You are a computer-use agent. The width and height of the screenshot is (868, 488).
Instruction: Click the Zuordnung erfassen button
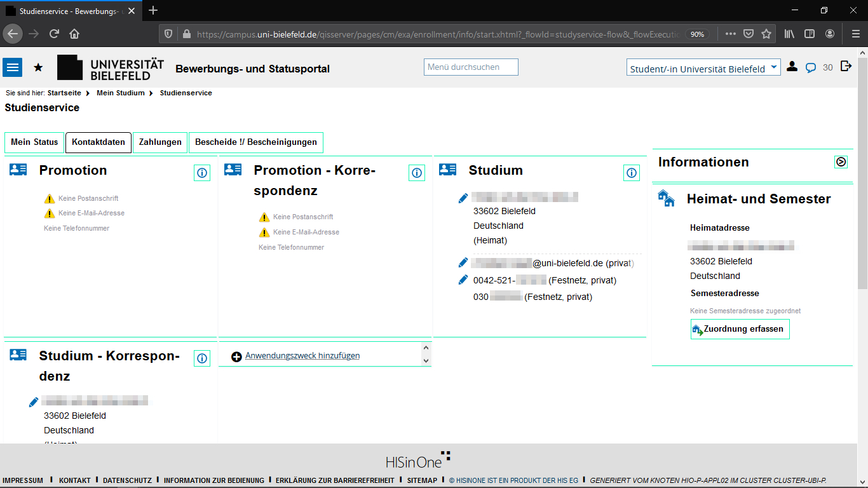coord(740,329)
